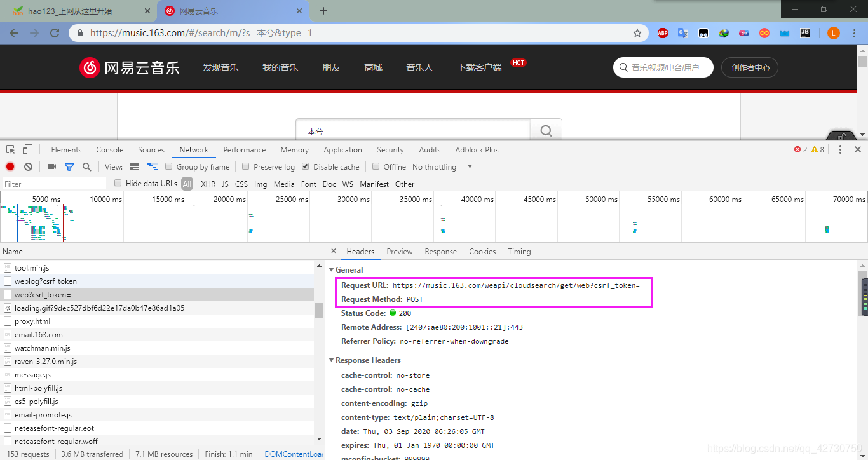The height and width of the screenshot is (460, 868).
Task: Click the yellow warnings count indicator
Action: [x=818, y=150]
